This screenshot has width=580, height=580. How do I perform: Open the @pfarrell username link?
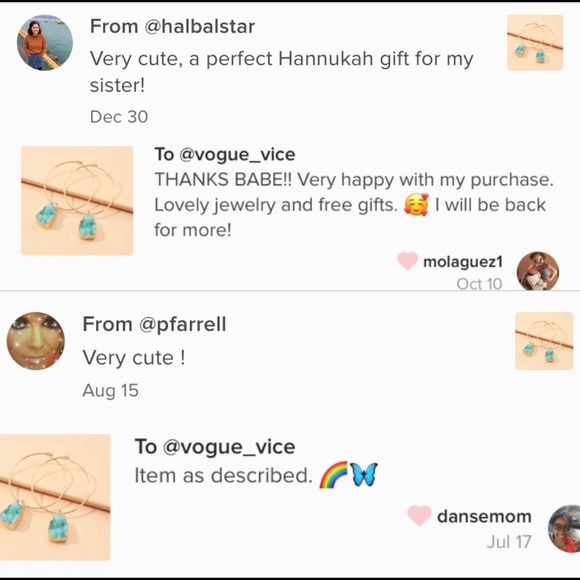click(x=182, y=324)
